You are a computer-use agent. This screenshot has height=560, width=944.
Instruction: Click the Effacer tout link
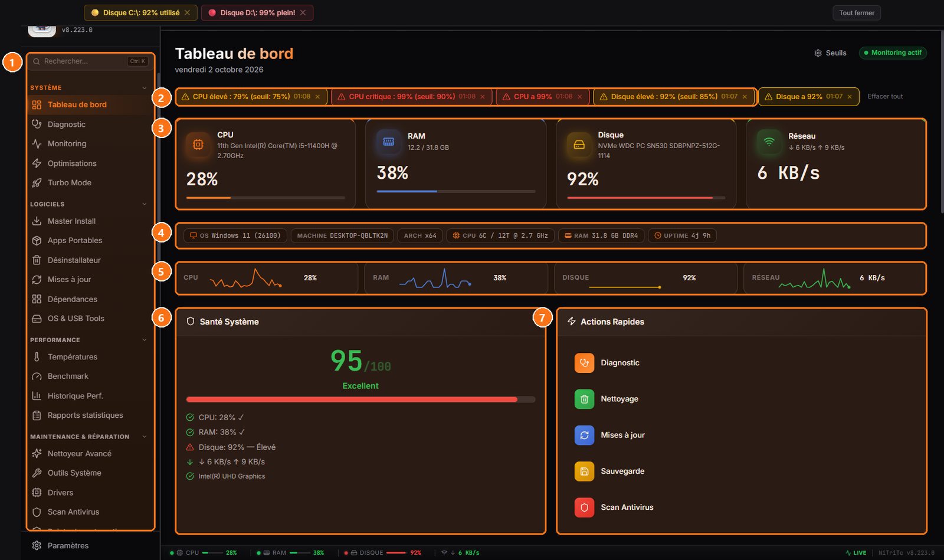point(885,96)
